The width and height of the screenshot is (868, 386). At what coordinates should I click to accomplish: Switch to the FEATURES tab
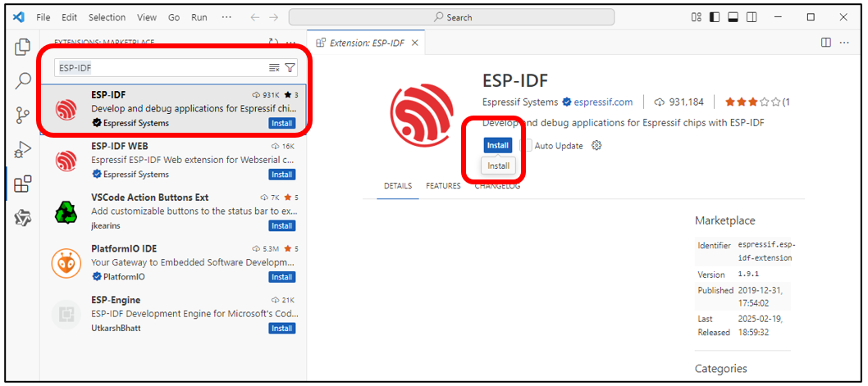tap(443, 186)
